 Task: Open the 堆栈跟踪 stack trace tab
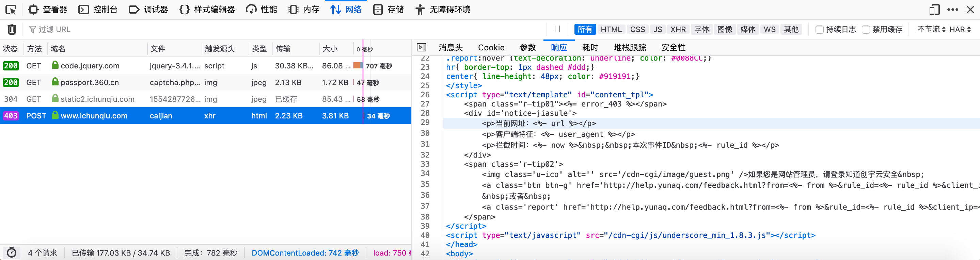click(630, 48)
